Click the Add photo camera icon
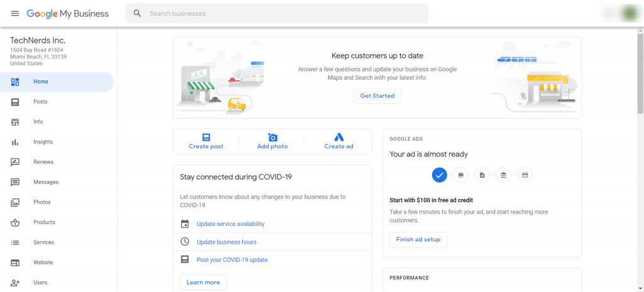The width and height of the screenshot is (644, 292). [x=272, y=137]
